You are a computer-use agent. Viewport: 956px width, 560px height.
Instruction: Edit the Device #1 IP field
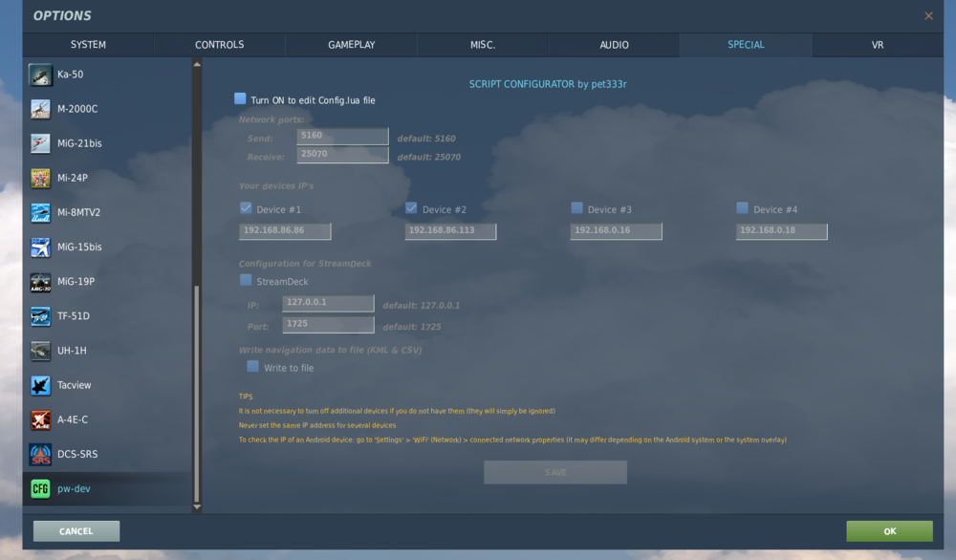click(x=285, y=231)
